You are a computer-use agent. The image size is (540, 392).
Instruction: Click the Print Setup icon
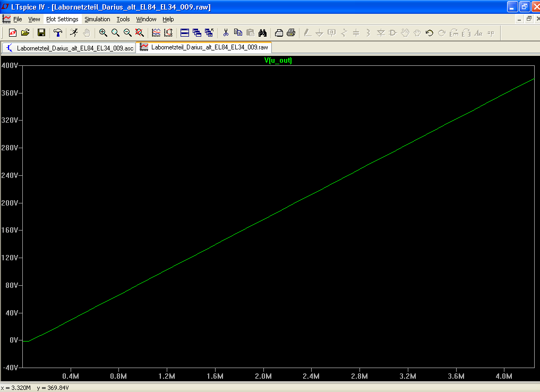pyautogui.click(x=279, y=33)
